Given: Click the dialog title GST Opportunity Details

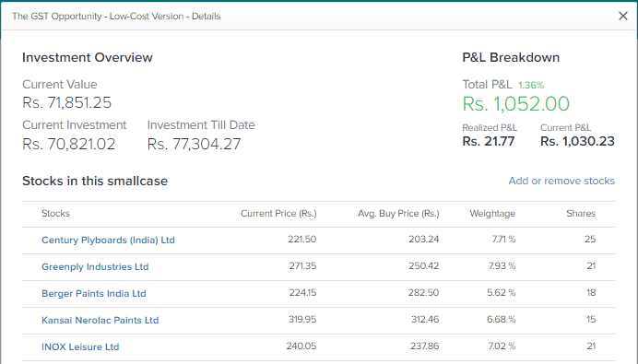Looking at the screenshot, I should (x=116, y=17).
